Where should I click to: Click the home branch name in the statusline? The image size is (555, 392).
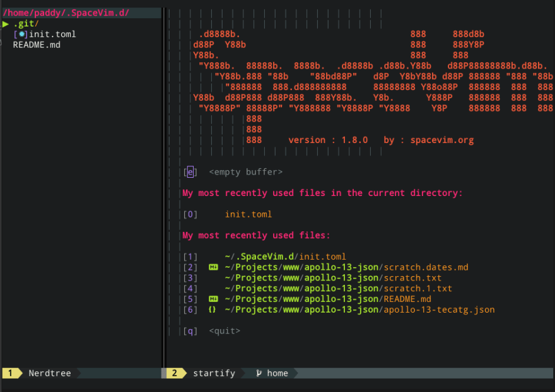(x=277, y=373)
